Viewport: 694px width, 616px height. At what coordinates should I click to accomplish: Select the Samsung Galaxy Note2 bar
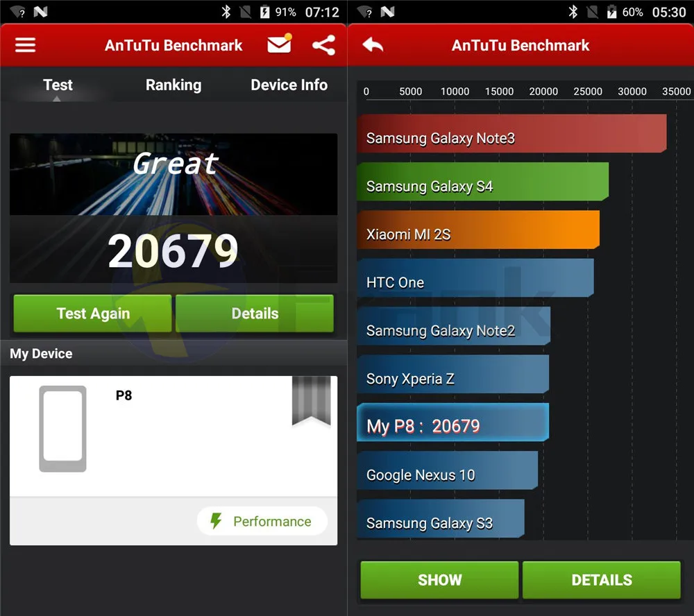454,326
